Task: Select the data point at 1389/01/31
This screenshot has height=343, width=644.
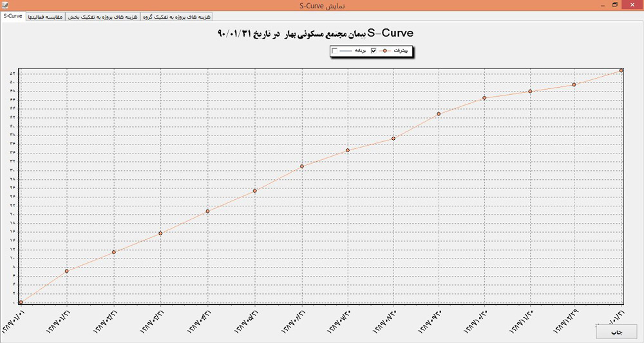Action: tap(67, 271)
